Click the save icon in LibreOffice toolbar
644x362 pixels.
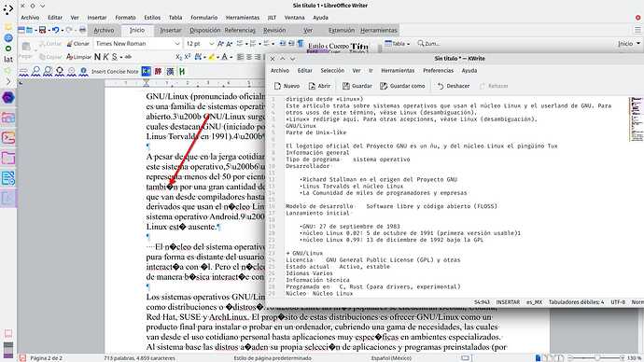[x=42, y=30]
